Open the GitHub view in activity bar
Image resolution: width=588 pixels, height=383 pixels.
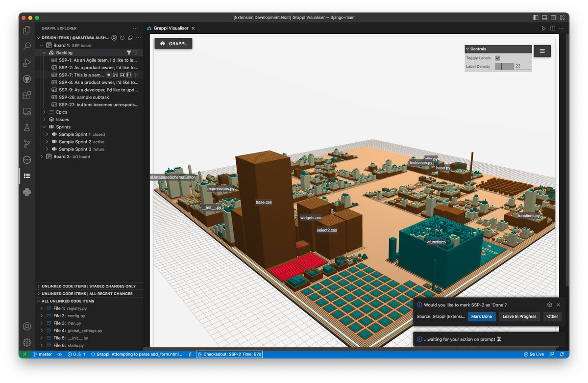click(x=27, y=79)
